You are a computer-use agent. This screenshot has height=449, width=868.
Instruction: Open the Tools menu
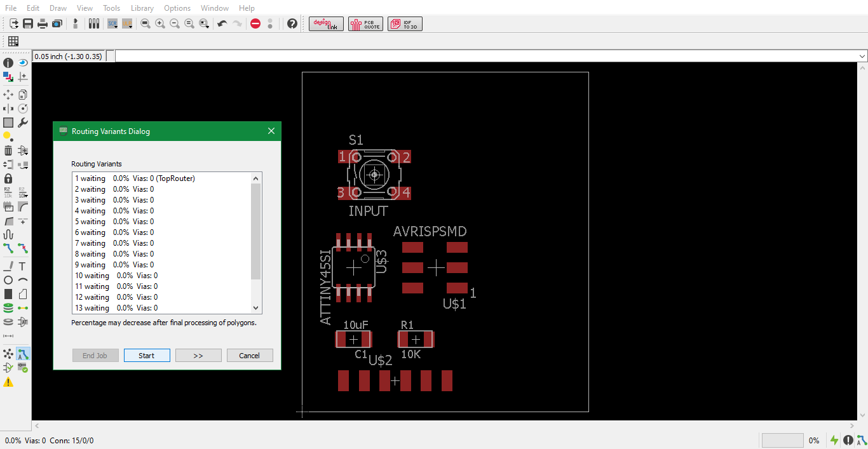[x=111, y=8]
